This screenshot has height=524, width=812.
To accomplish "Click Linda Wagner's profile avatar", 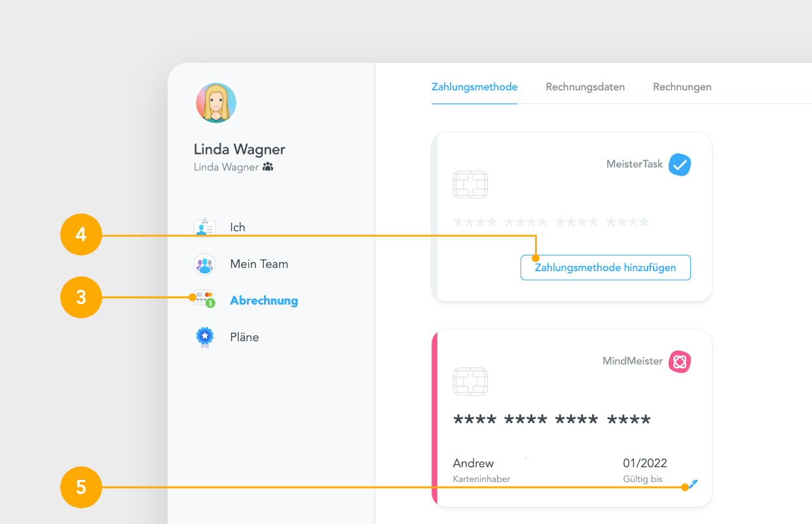I will [216, 103].
